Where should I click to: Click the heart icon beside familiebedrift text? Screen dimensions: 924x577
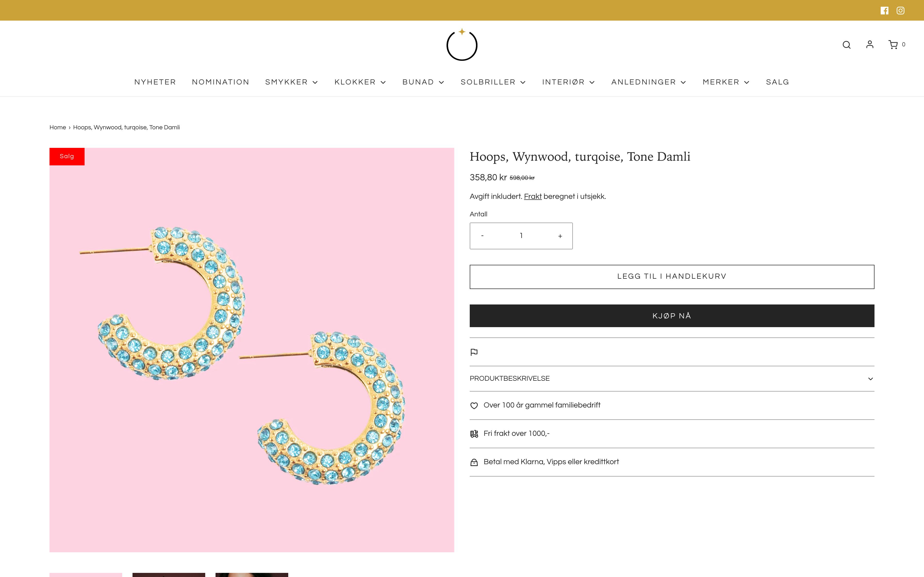click(474, 405)
